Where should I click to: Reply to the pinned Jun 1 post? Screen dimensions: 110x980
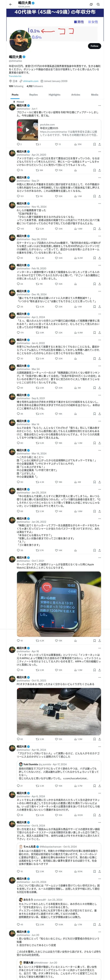tap(18, 144)
